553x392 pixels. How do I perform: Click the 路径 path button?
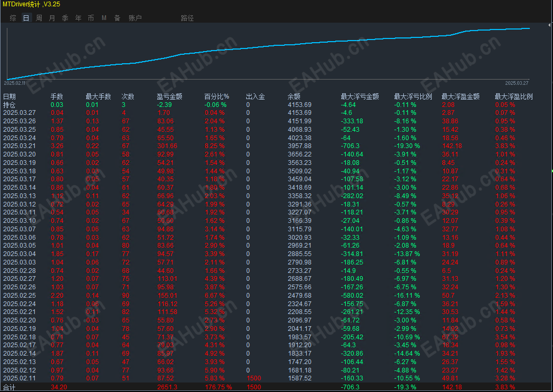pyautogui.click(x=187, y=18)
